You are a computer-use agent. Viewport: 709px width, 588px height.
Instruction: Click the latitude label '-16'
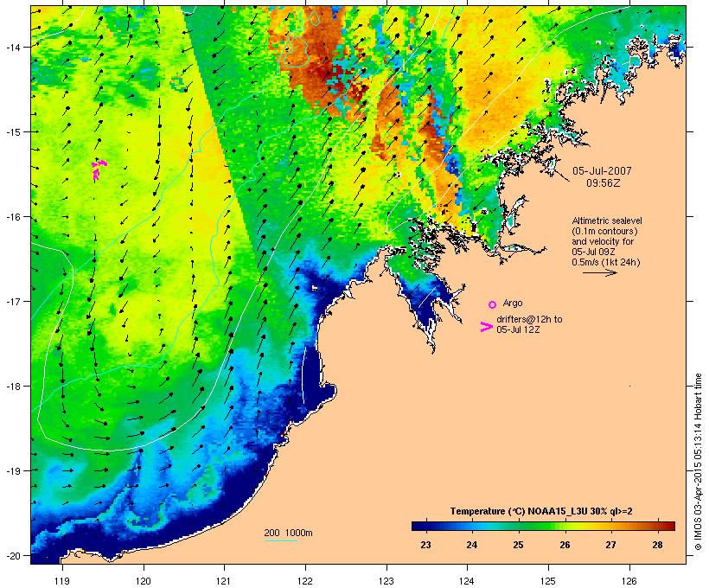pos(13,217)
